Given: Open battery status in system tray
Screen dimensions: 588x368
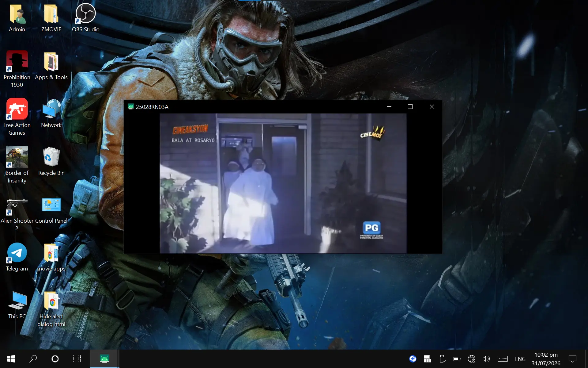Looking at the screenshot, I should pos(457,359).
